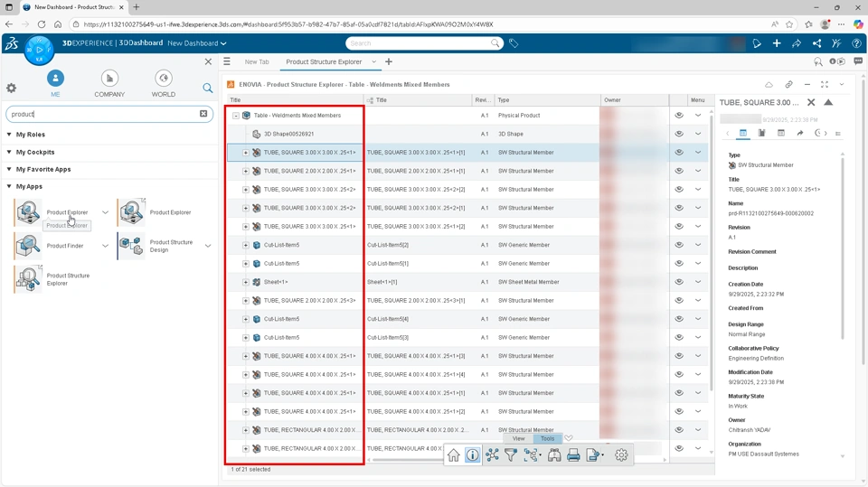Click the magnifier icon in compass panel
The width and height of the screenshot is (868, 487).
click(208, 88)
